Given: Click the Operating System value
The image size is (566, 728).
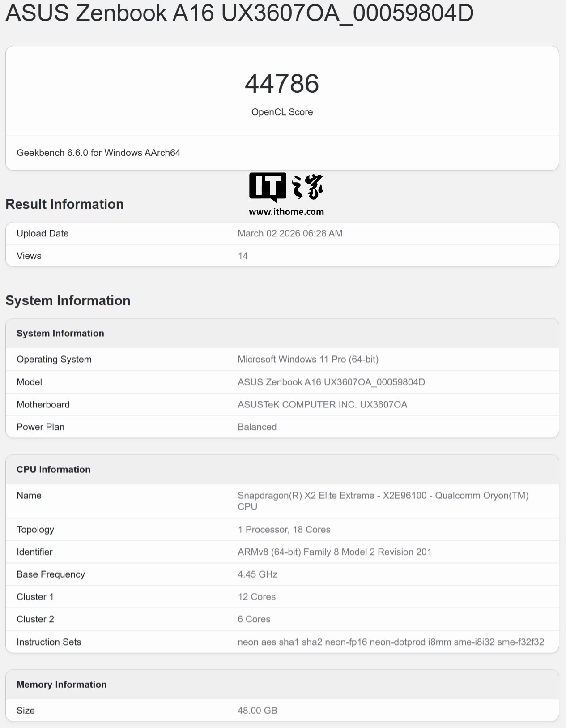Looking at the screenshot, I should tap(308, 359).
